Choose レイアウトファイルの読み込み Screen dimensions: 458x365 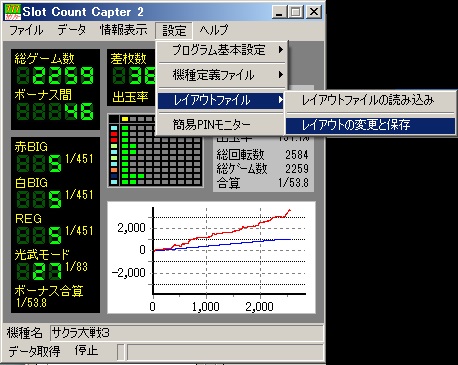370,100
